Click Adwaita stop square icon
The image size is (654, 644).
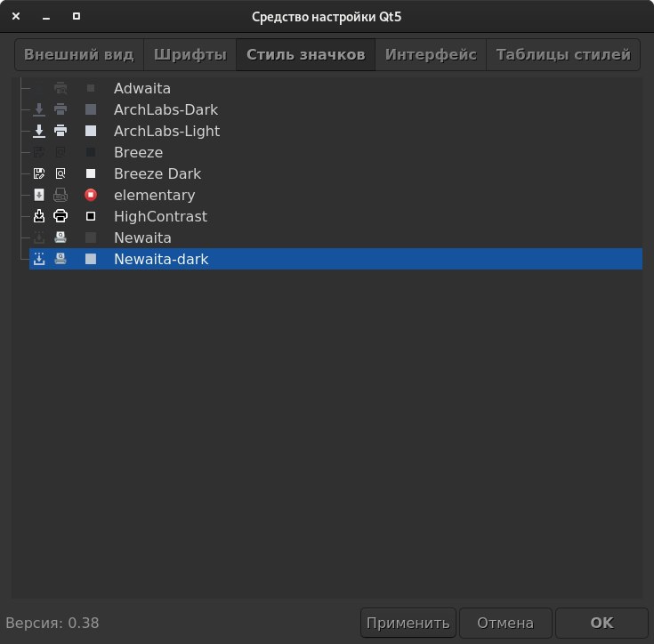click(x=91, y=88)
